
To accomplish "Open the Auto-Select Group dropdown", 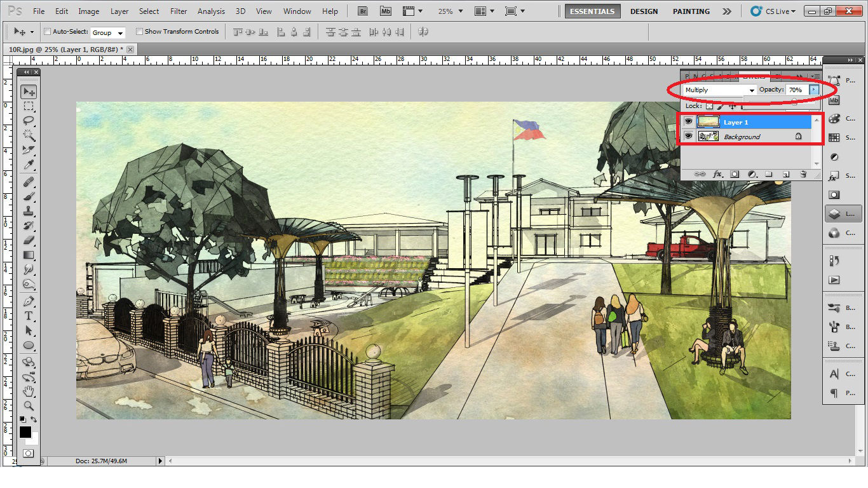I will [109, 32].
